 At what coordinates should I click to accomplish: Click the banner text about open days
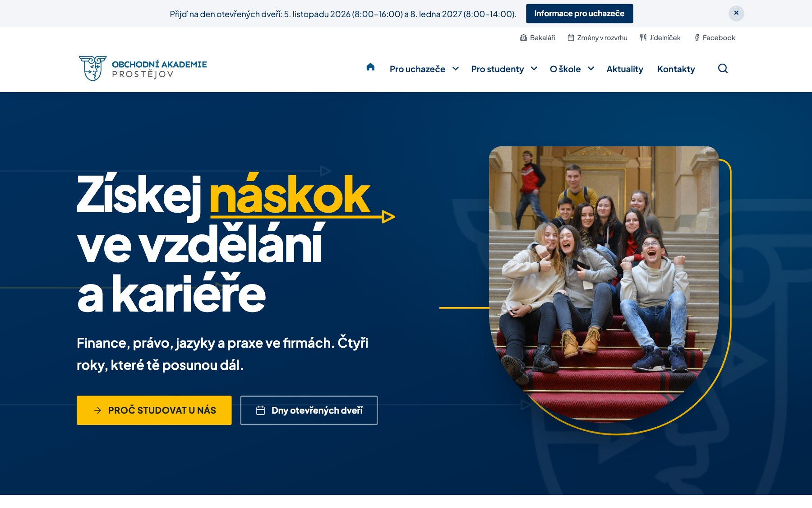point(343,14)
